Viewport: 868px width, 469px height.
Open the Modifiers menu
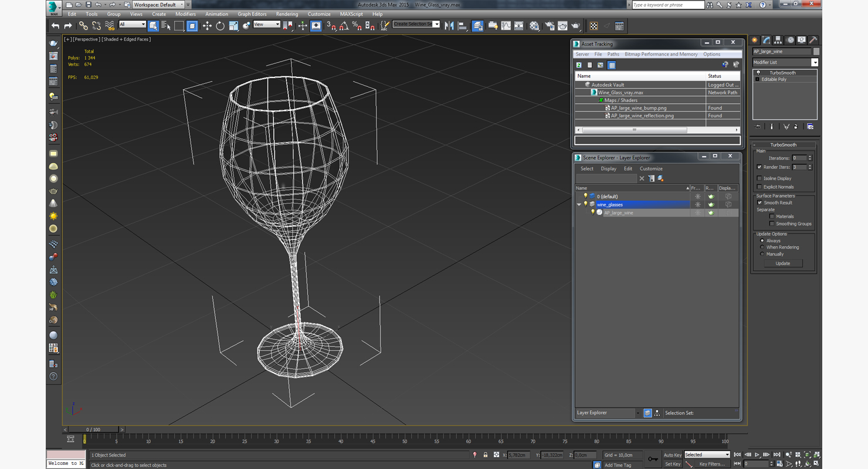185,14
